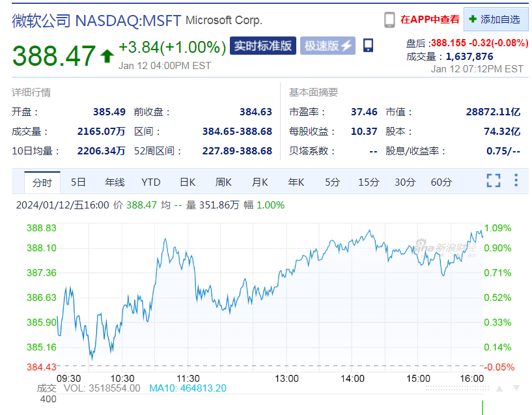Click the mobile phone icon beside 极速版

[368, 46]
